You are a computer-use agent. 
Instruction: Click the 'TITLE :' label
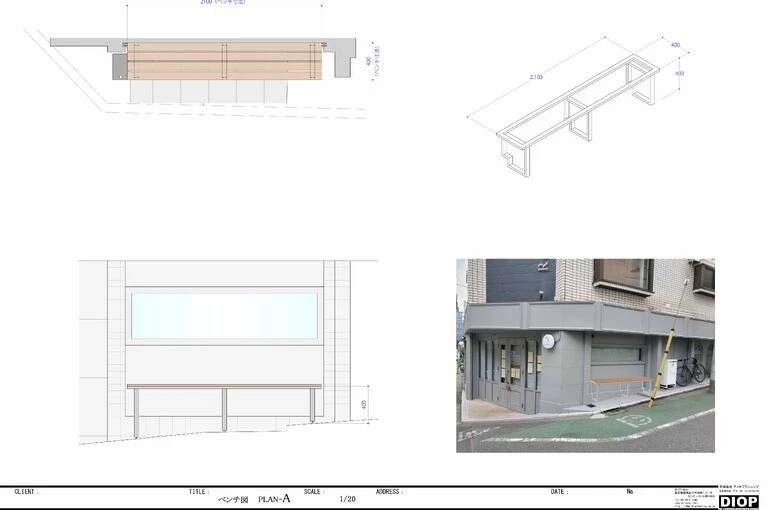(199, 491)
